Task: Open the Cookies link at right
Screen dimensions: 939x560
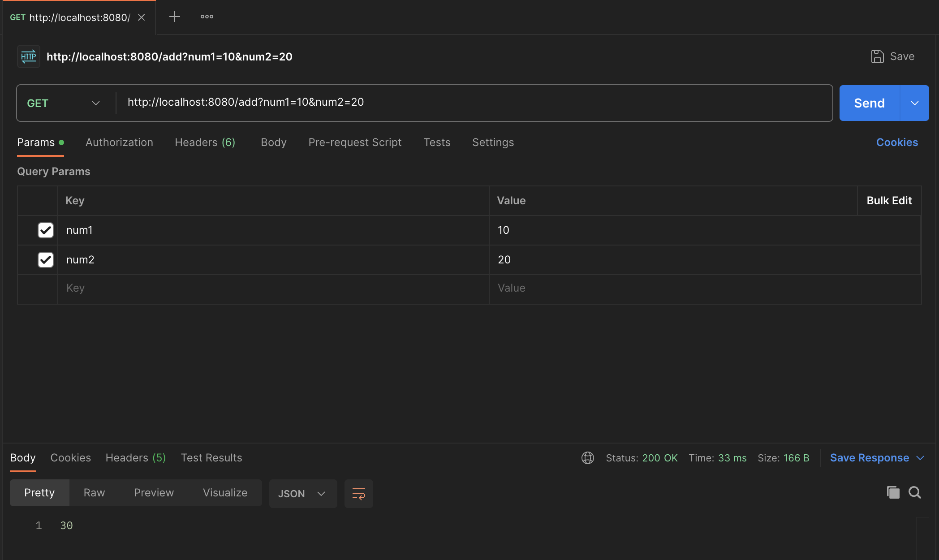Action: point(897,142)
